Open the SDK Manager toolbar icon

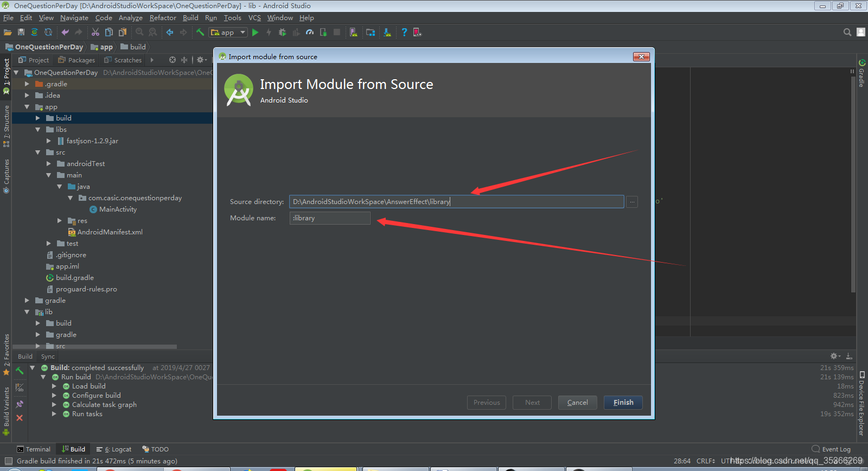pos(387,33)
